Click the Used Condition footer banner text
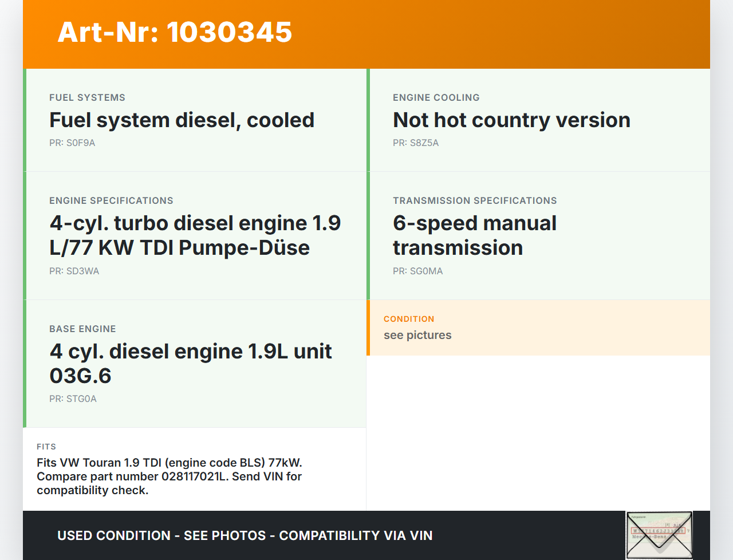Screen dimensions: 733x560 tap(245, 536)
